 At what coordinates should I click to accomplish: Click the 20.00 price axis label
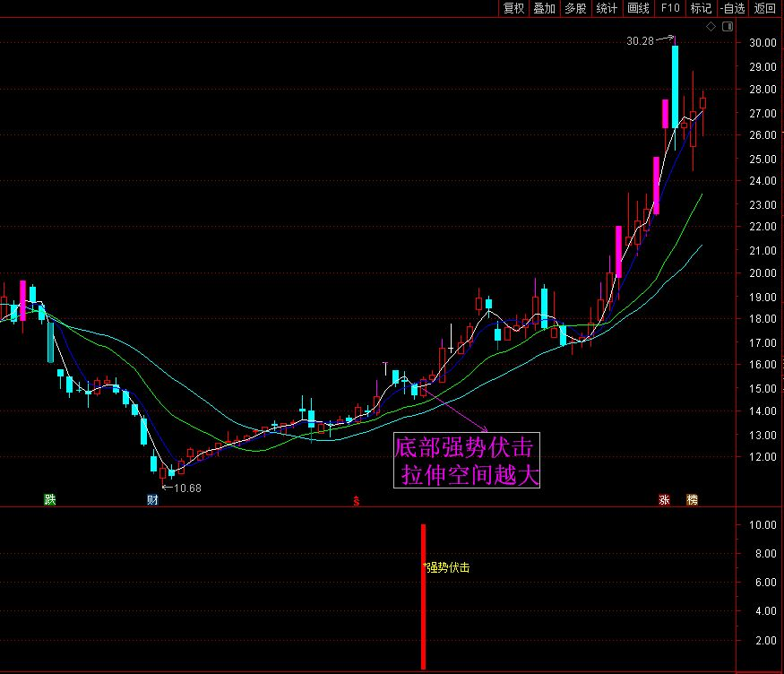click(763, 272)
